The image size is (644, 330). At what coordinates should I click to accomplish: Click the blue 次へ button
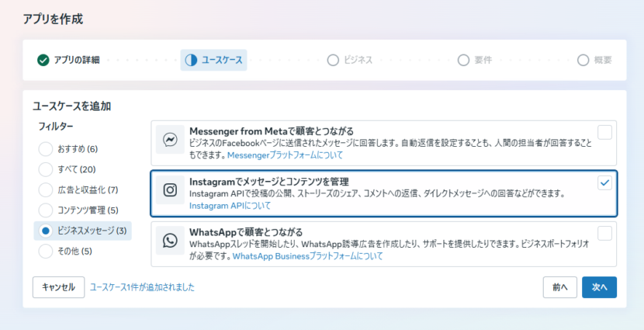599,287
